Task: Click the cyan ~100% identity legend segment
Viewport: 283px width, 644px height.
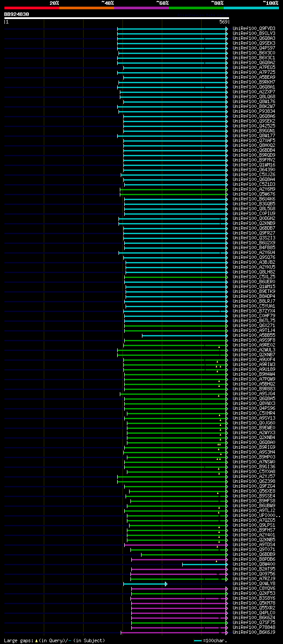Action: point(251,8)
